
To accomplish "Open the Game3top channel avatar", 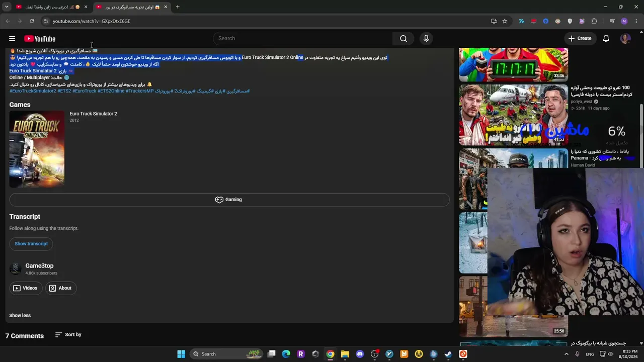I will pos(16,269).
